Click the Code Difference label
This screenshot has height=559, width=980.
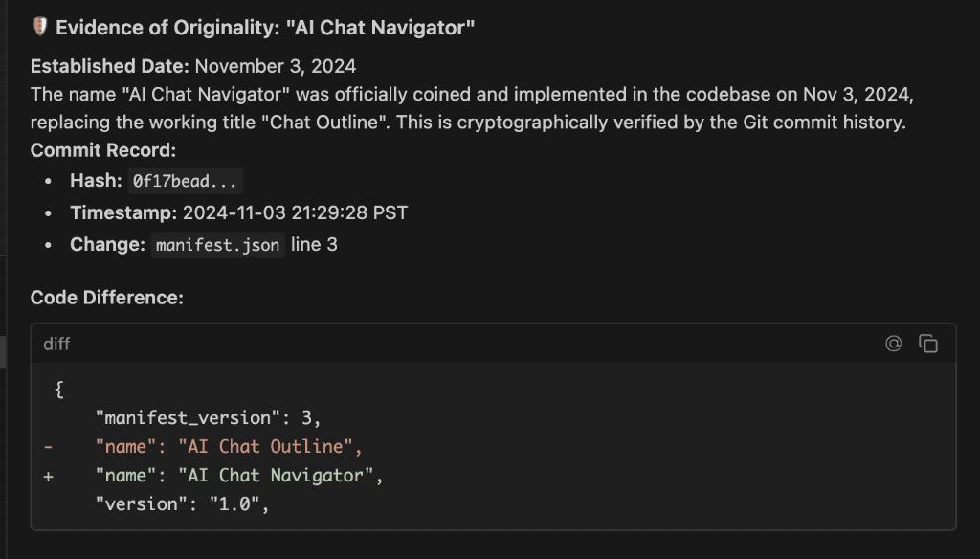[107, 297]
